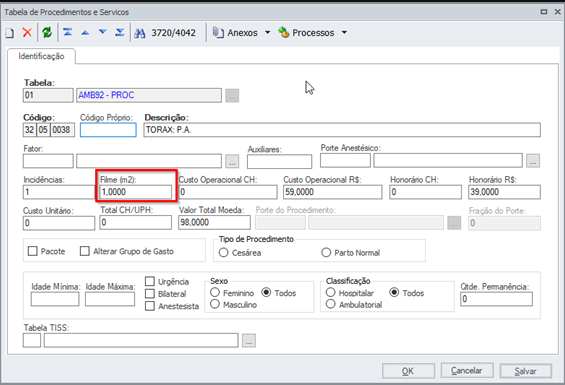Screen dimensions: 565x385
Task: Click the Anexos attachments icon
Action: pos(218,32)
